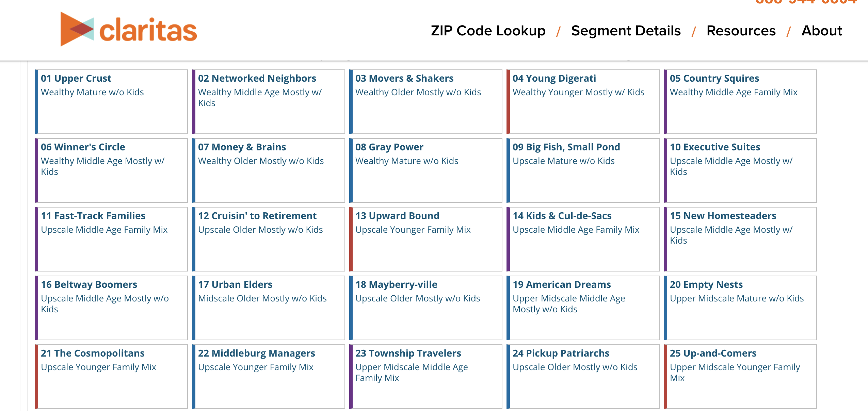This screenshot has height=411, width=868.
Task: Select the 05 Country Squires card
Action: (740, 102)
